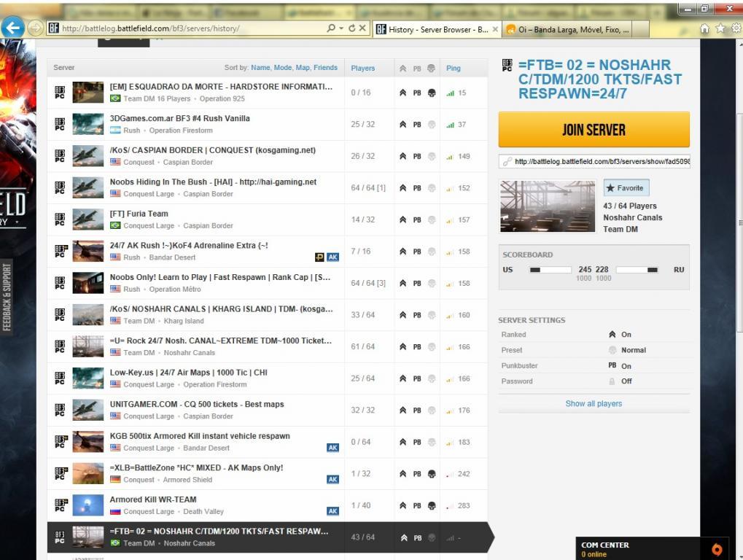
Task: Sort servers by Name
Action: point(260,67)
